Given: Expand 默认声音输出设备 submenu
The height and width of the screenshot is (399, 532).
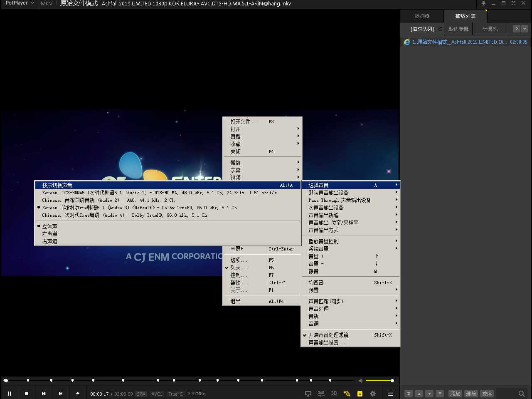Looking at the screenshot, I should tap(350, 193).
